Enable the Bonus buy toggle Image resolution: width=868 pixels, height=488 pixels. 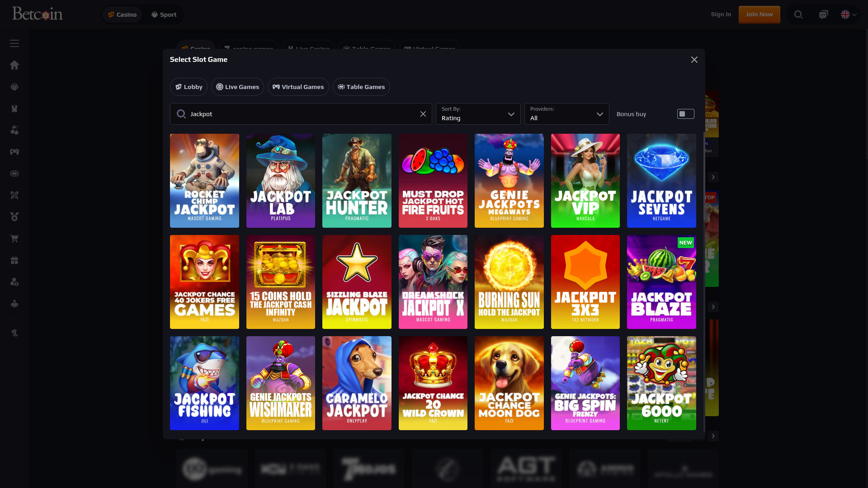pyautogui.click(x=685, y=113)
